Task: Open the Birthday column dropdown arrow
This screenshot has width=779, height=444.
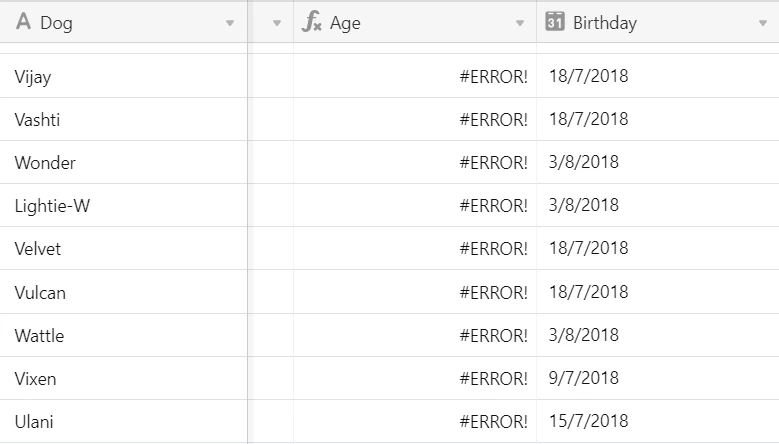Action: pyautogui.click(x=764, y=23)
